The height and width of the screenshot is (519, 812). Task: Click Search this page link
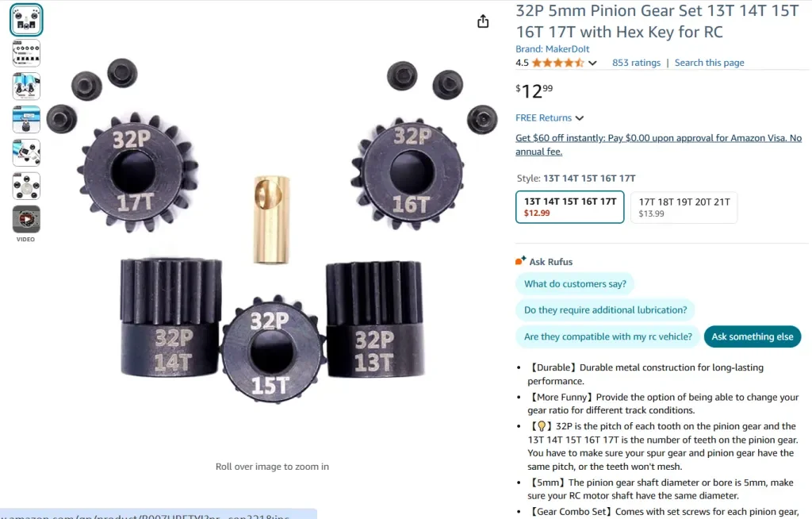point(709,63)
